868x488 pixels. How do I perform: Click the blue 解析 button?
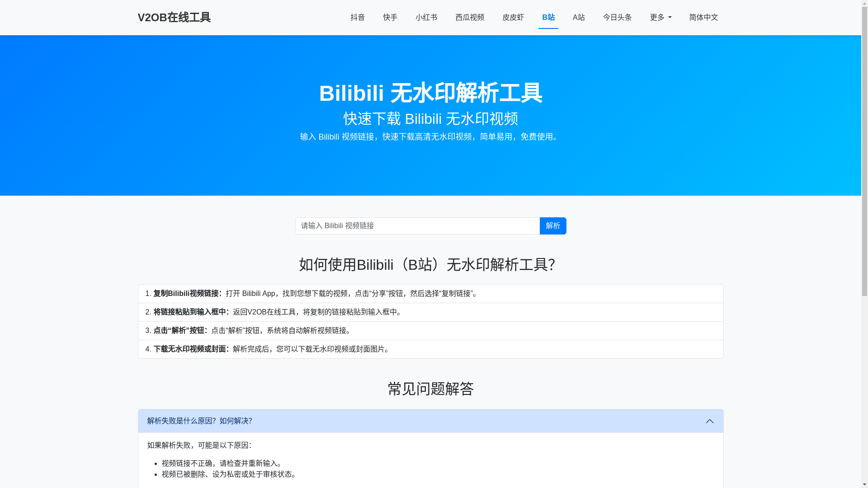553,226
